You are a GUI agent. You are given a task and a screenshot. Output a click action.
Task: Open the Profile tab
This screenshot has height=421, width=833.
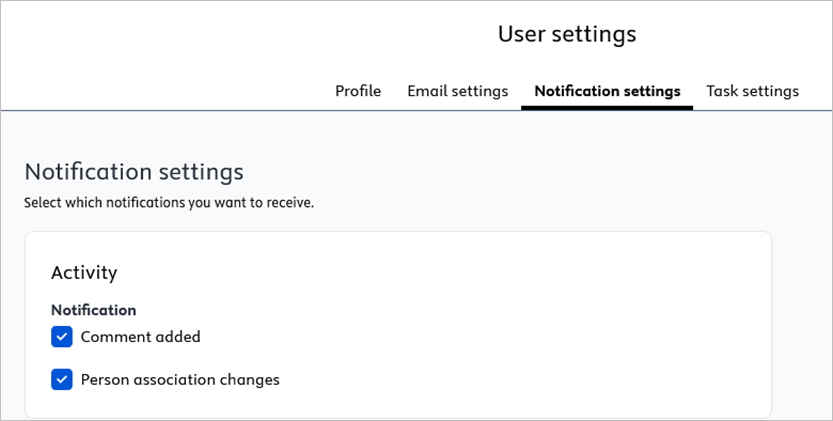[x=357, y=91]
